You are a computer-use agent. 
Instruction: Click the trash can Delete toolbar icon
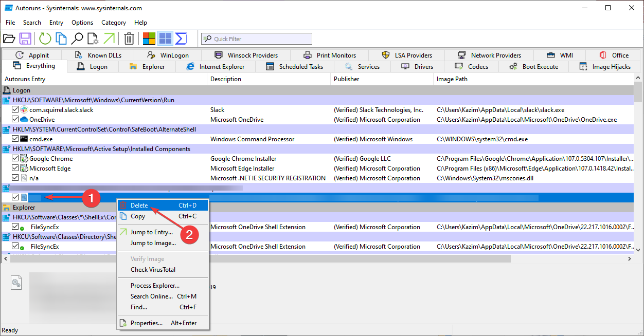click(129, 39)
